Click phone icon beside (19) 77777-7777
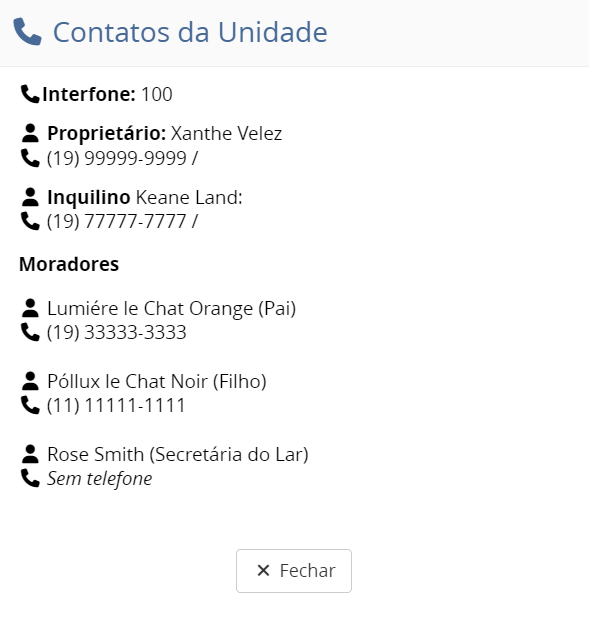The height and width of the screenshot is (638, 589). 31,221
